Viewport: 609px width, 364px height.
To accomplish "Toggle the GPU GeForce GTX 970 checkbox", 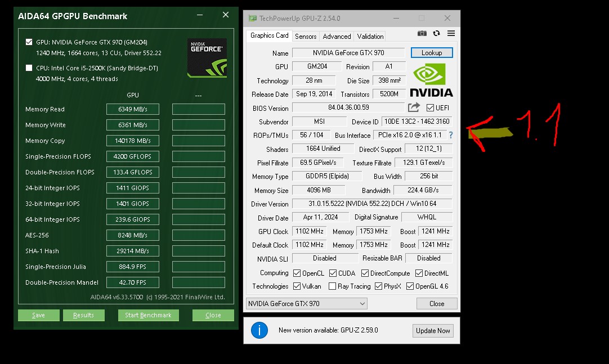I will coord(29,42).
